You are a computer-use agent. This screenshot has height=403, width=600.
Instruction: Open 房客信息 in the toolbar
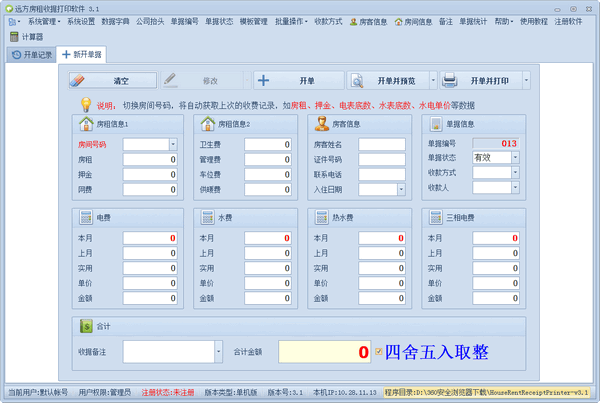pos(369,20)
